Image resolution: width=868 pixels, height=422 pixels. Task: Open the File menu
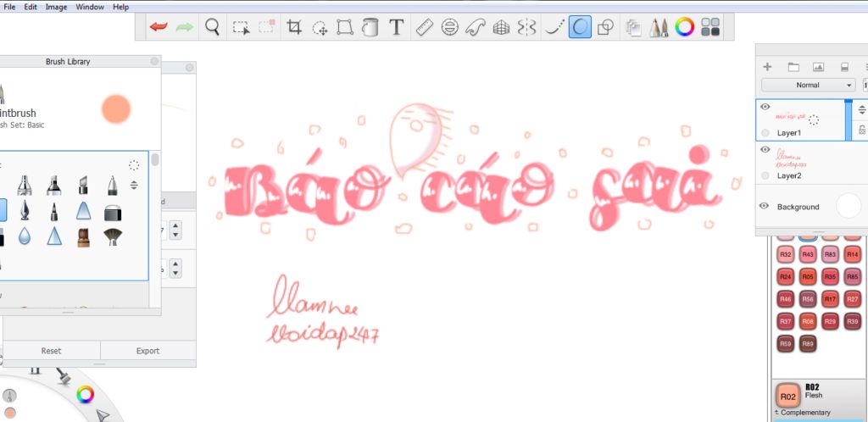point(9,7)
